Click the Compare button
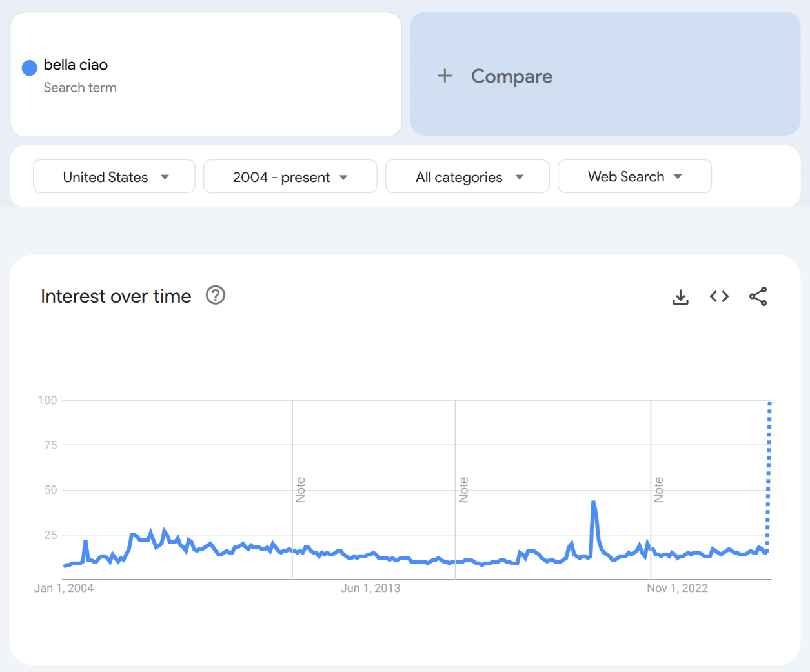This screenshot has width=810, height=672. tap(511, 76)
